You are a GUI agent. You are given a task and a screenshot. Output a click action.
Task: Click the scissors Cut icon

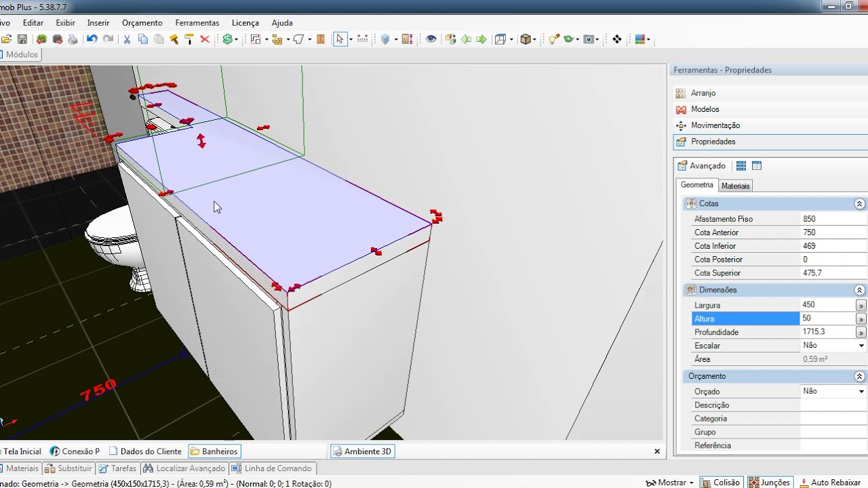(x=127, y=39)
